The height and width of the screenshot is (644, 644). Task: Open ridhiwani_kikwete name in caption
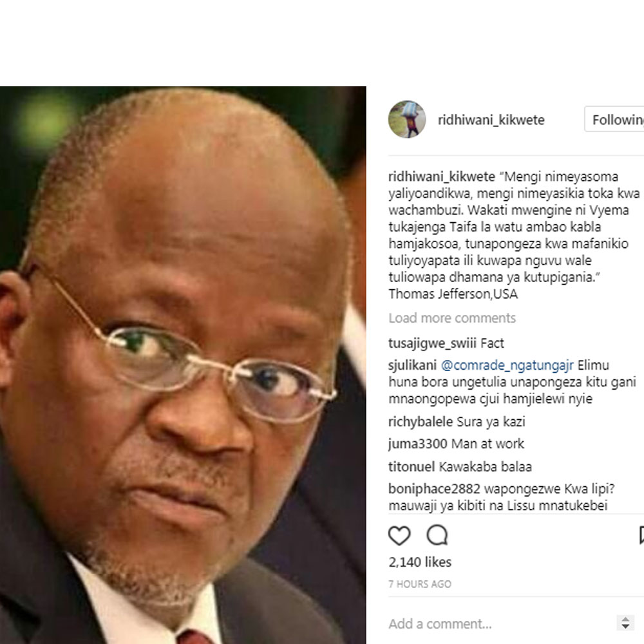442,176
